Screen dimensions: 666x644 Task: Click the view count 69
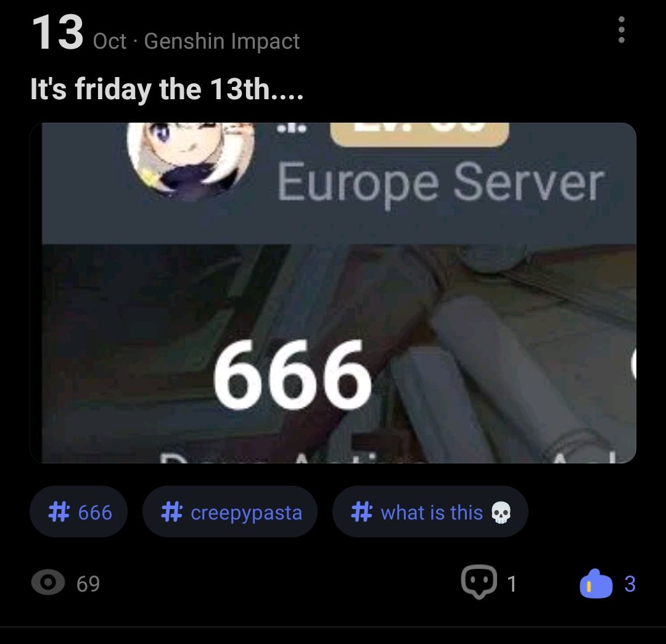(88, 584)
